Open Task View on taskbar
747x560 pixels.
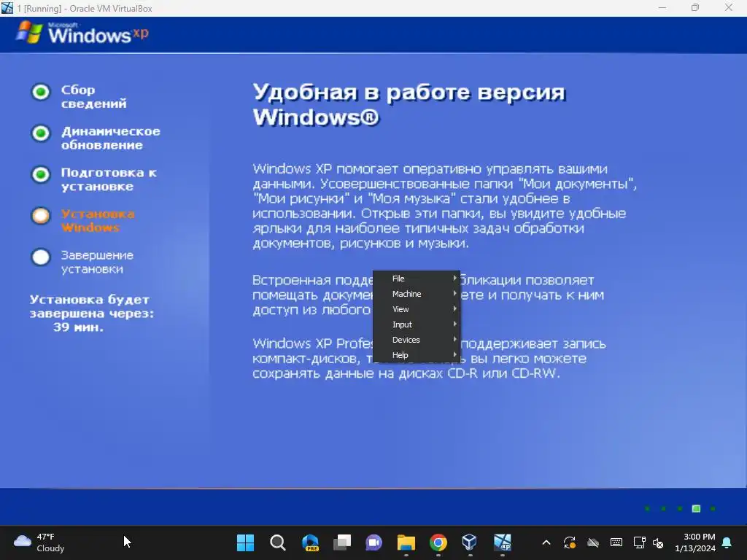[342, 542]
